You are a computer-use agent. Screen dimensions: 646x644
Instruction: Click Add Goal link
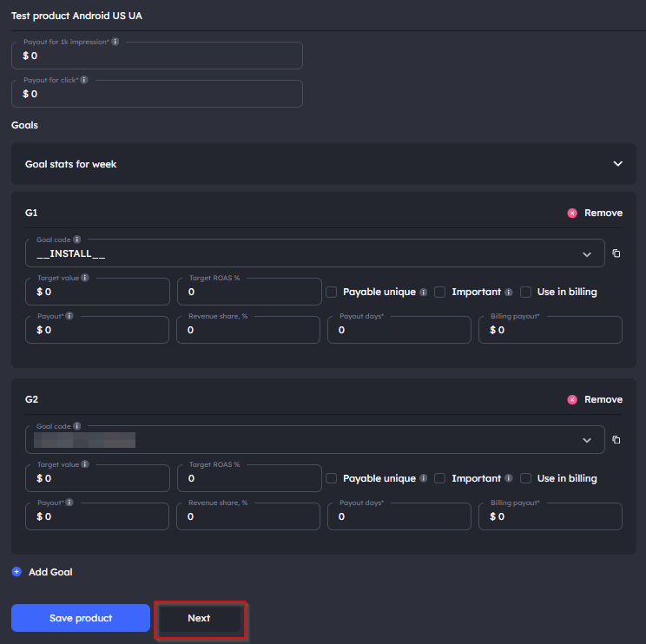50,572
